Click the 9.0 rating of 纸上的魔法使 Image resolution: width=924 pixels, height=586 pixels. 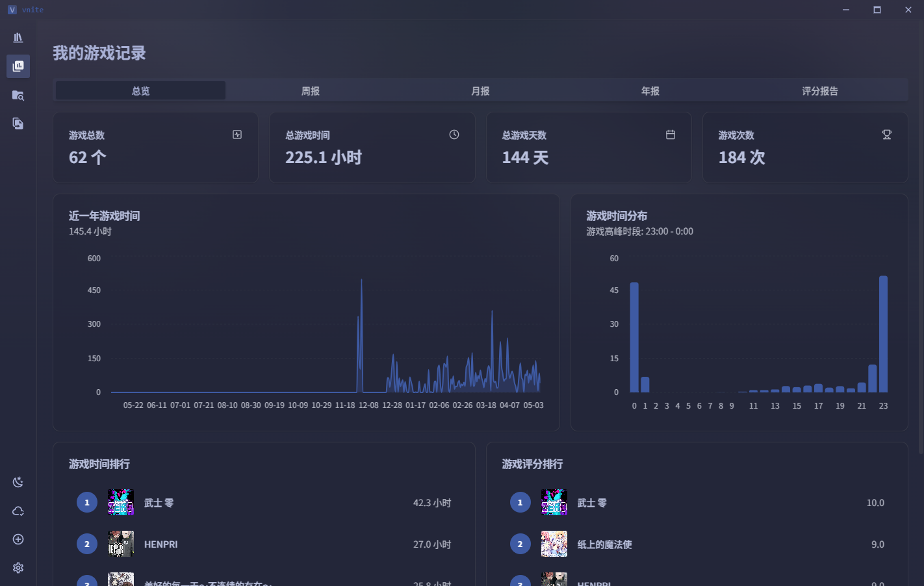point(878,544)
